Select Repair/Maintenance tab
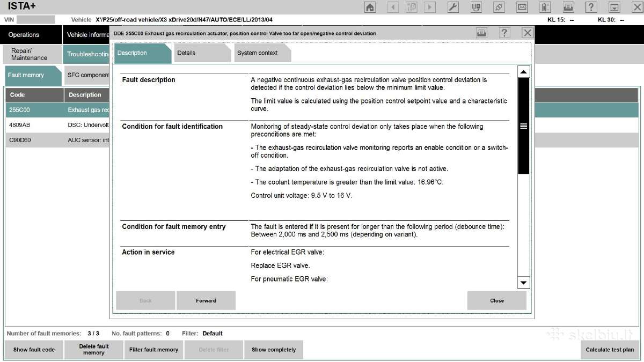Image resolution: width=644 pixels, height=362 pixels. tap(31, 54)
